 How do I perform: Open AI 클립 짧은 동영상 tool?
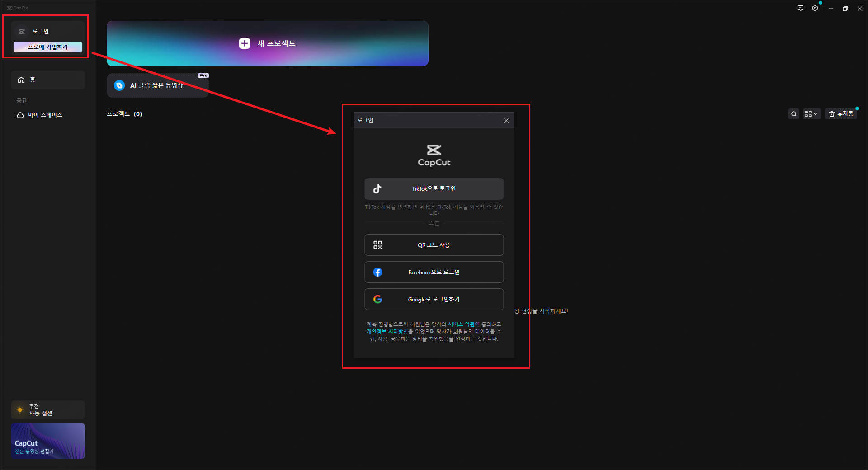(x=157, y=85)
